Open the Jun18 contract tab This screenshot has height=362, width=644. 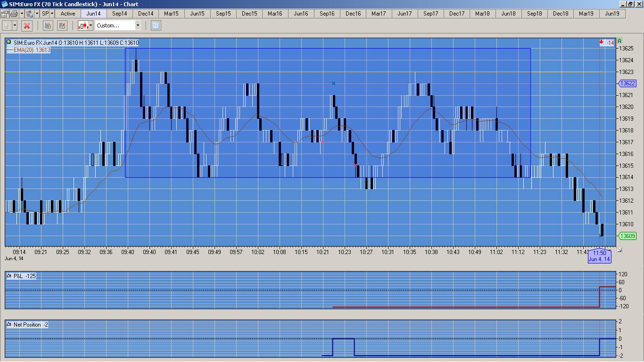click(509, 14)
